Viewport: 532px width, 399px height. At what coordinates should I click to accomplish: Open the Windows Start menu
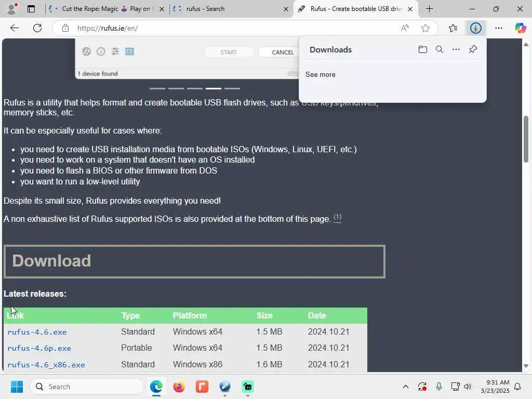pyautogui.click(x=17, y=387)
